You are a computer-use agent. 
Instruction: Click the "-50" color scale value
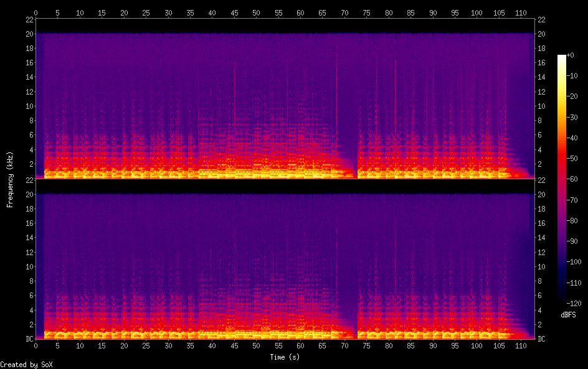click(572, 159)
